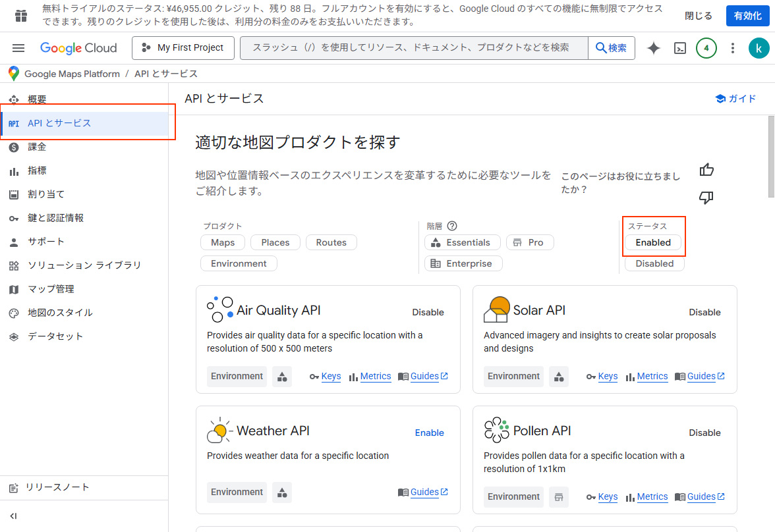Click the page vertical scrollbar

(x=771, y=158)
